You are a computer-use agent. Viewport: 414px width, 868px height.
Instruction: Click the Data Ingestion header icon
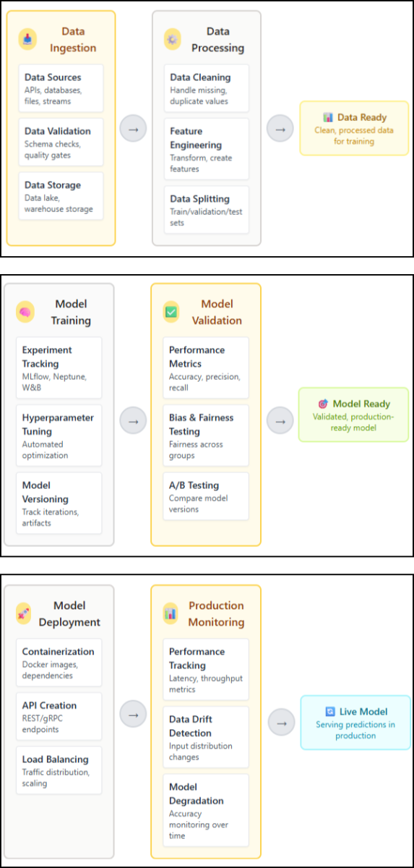click(x=28, y=40)
